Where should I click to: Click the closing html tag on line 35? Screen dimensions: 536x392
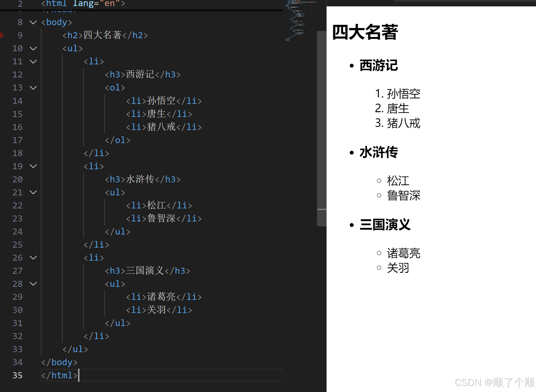point(59,375)
